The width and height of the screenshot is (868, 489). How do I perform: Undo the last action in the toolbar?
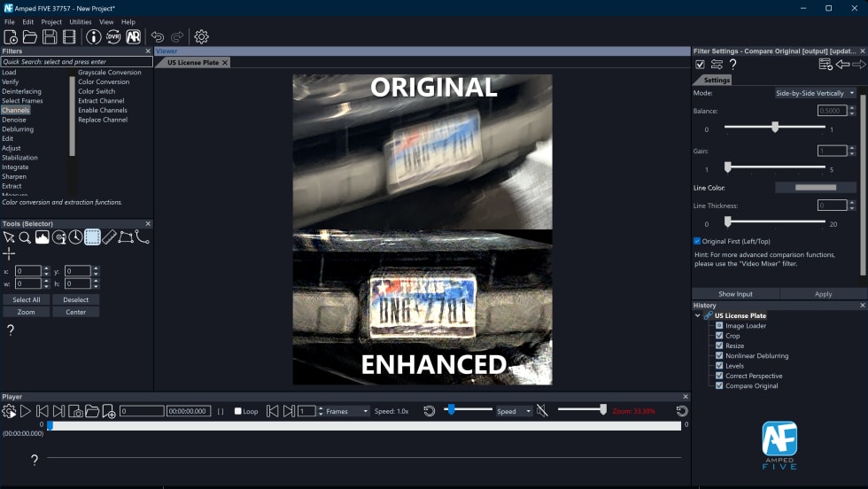158,37
